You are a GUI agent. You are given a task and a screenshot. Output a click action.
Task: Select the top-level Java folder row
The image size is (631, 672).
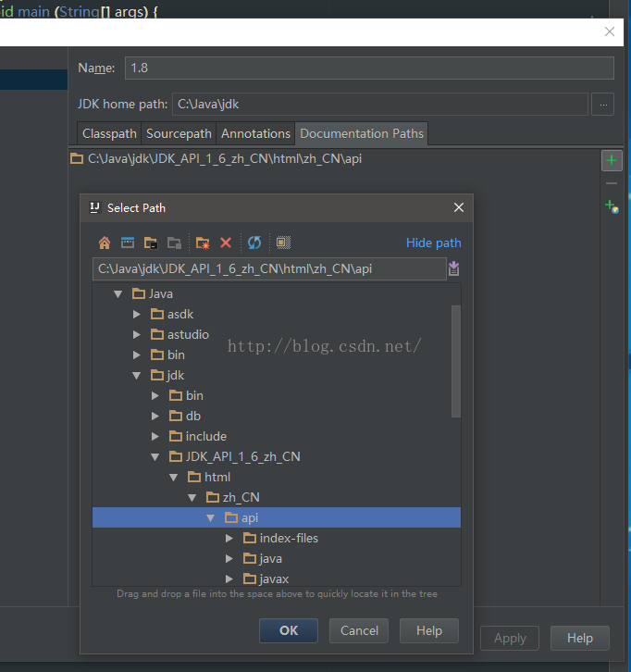click(277, 294)
